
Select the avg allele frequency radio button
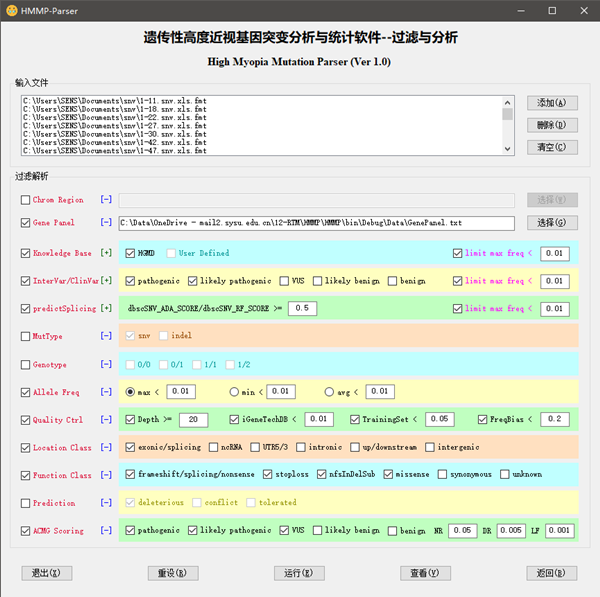pyautogui.click(x=329, y=392)
